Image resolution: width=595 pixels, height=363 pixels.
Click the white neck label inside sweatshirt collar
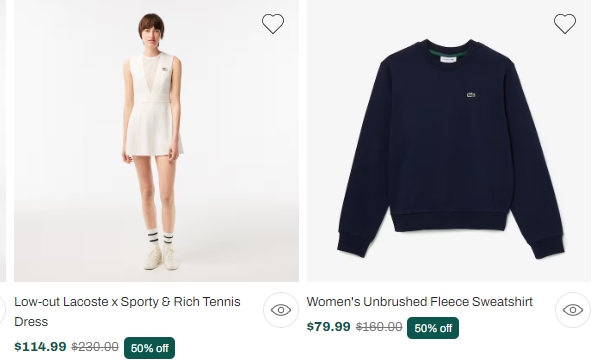(x=449, y=60)
